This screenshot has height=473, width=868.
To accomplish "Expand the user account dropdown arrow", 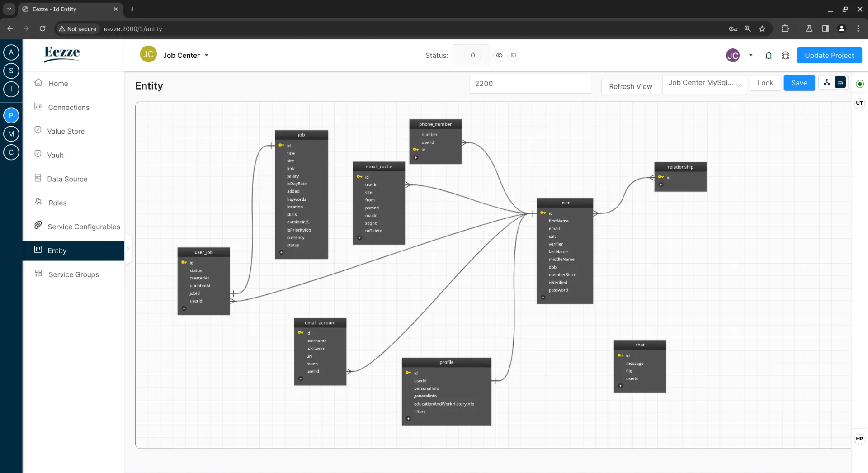I will click(750, 55).
